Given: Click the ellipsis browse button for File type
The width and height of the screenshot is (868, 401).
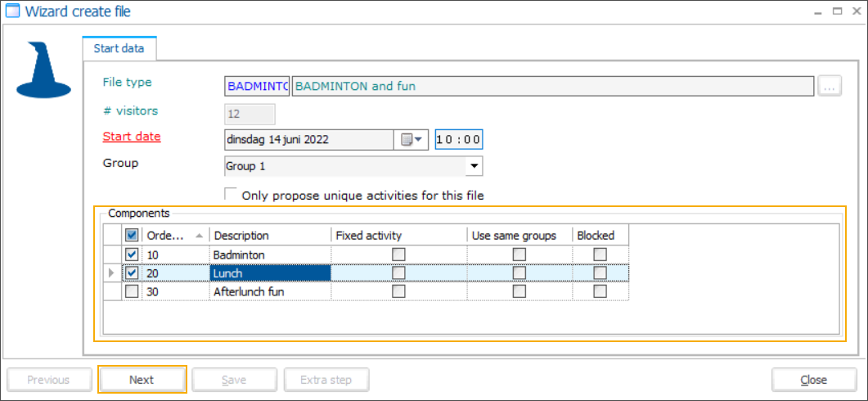Looking at the screenshot, I should pyautogui.click(x=830, y=87).
